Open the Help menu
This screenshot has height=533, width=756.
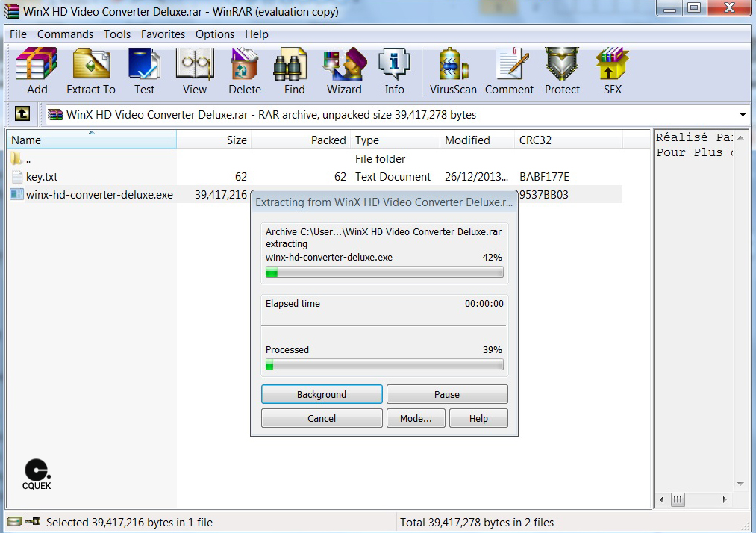[x=257, y=34]
